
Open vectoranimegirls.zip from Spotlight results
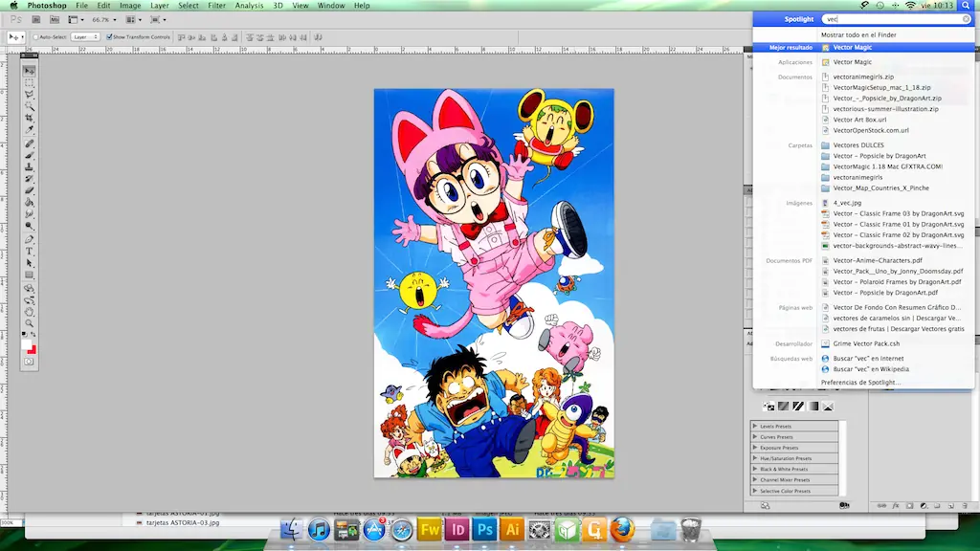[x=863, y=77]
